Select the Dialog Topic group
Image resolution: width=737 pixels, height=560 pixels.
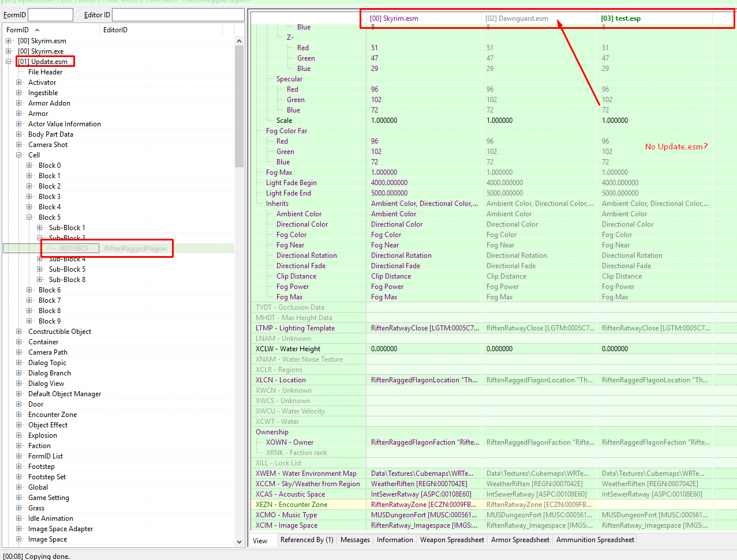pos(47,363)
